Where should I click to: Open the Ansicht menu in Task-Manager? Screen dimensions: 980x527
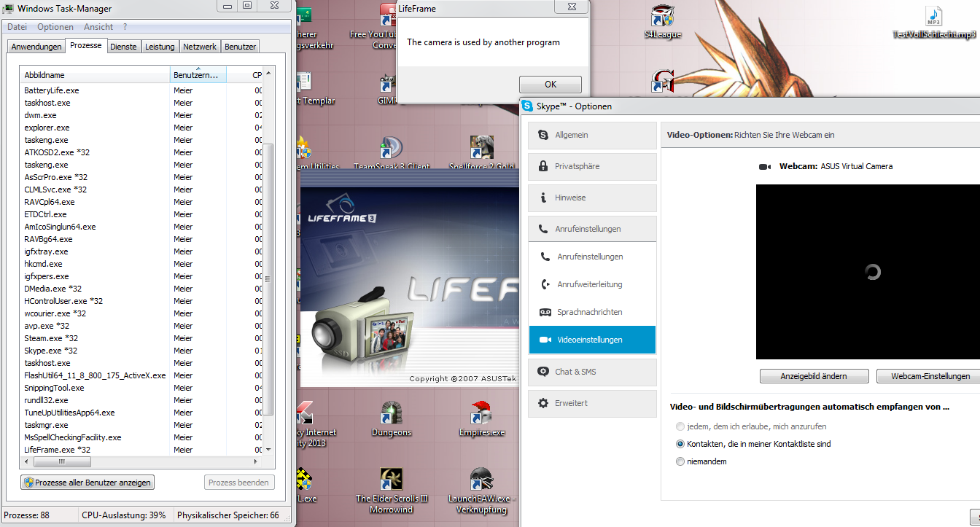pyautogui.click(x=98, y=27)
